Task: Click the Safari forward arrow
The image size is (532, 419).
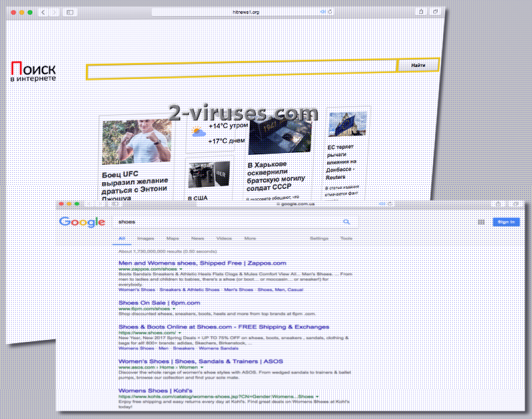Action: (55, 12)
